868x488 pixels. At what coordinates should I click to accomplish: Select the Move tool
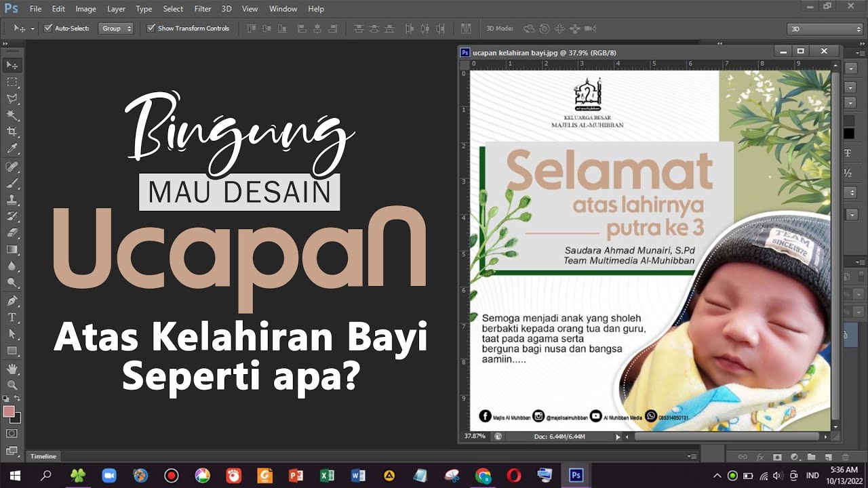click(12, 65)
